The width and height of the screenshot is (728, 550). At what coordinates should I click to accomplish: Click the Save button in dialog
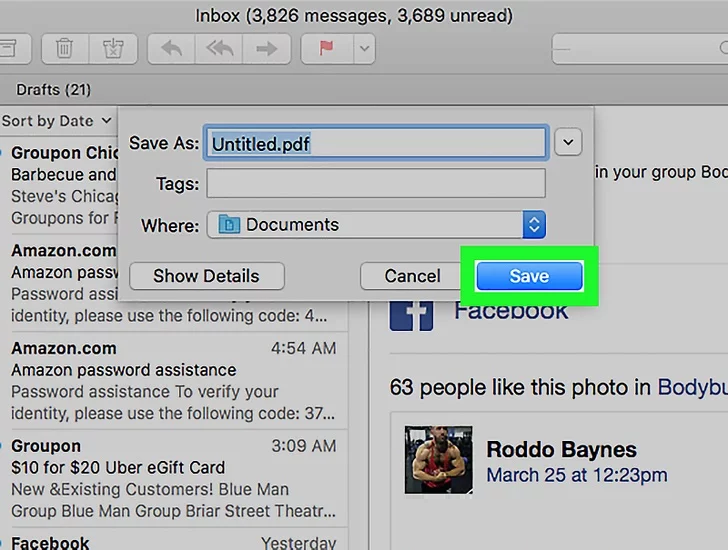(529, 276)
